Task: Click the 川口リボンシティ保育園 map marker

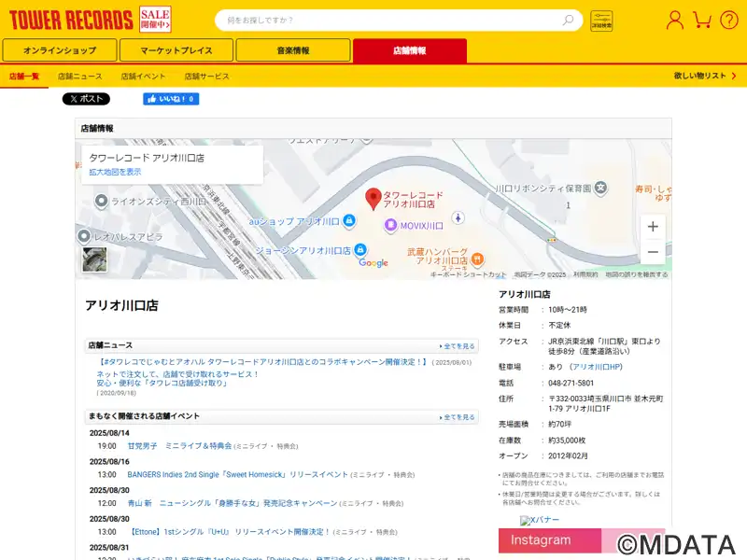Action: [600, 188]
